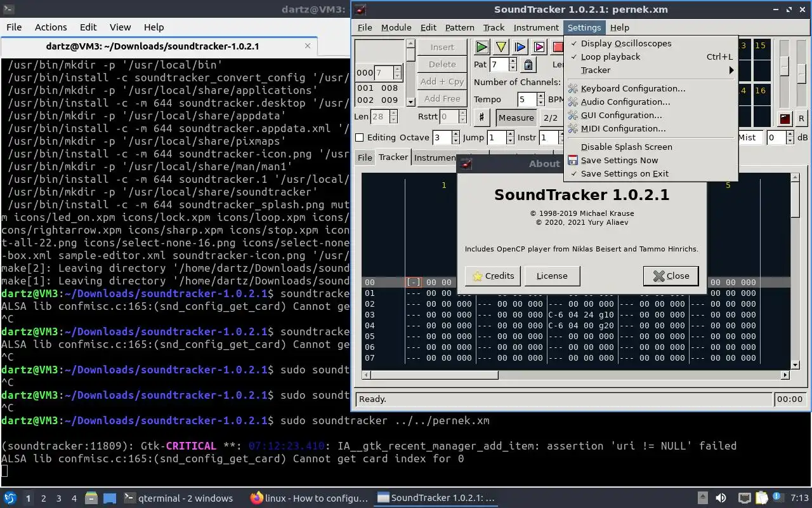Click the Octave field up arrow

pos(455,134)
